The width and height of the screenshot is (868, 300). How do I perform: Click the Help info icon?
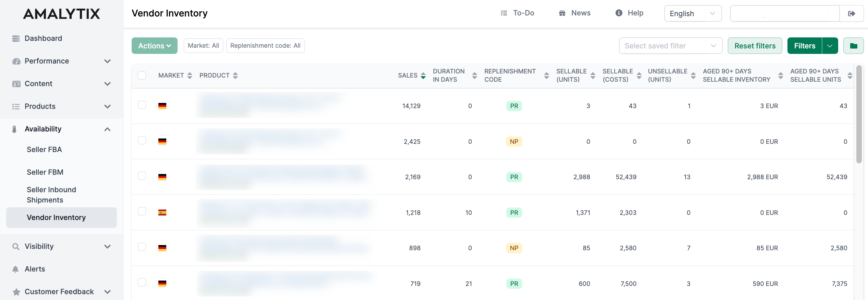tap(619, 13)
